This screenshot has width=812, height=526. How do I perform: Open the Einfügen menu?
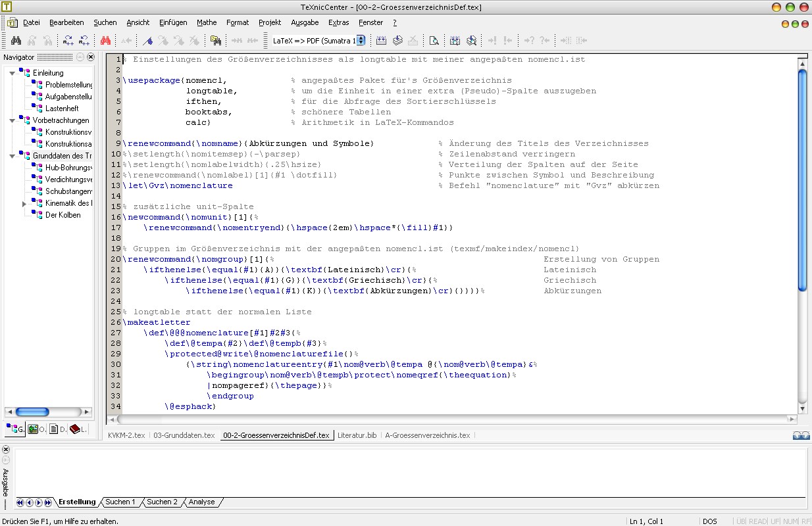click(173, 22)
